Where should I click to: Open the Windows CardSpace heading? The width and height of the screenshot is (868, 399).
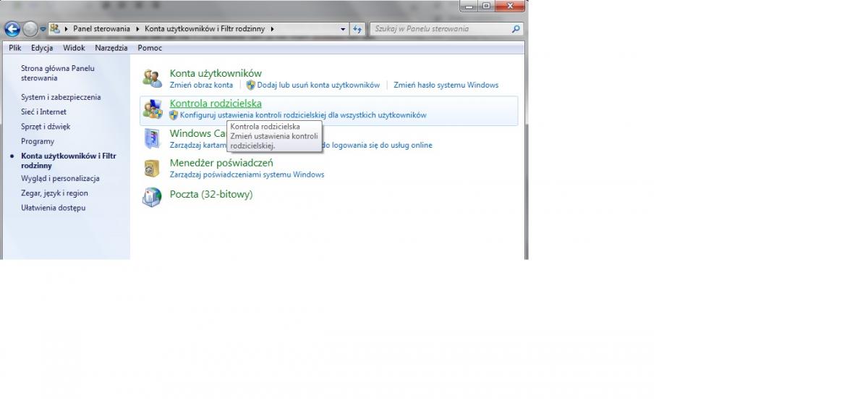pos(200,133)
